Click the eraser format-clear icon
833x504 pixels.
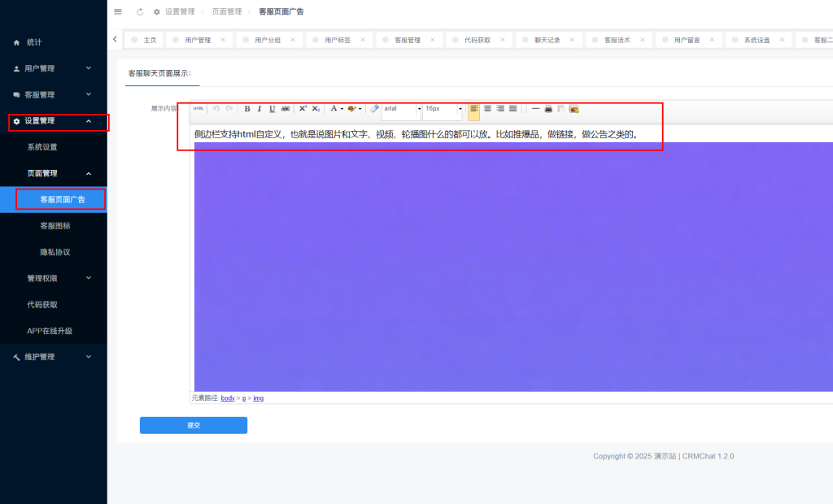click(373, 108)
